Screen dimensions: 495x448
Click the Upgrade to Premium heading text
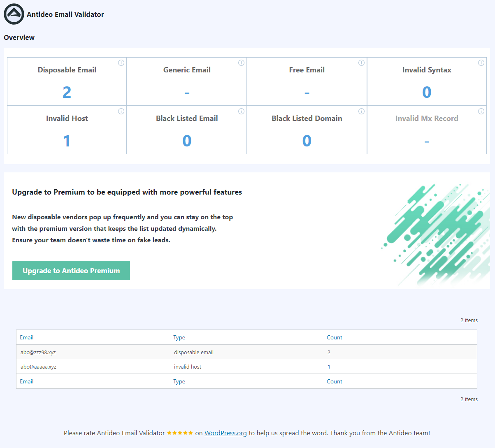tap(127, 192)
